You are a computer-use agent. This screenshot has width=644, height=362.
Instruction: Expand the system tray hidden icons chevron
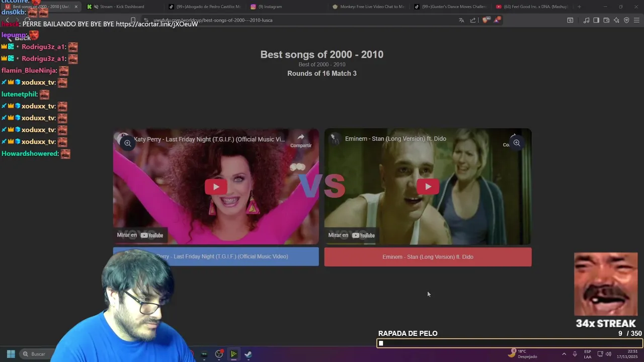point(564,354)
